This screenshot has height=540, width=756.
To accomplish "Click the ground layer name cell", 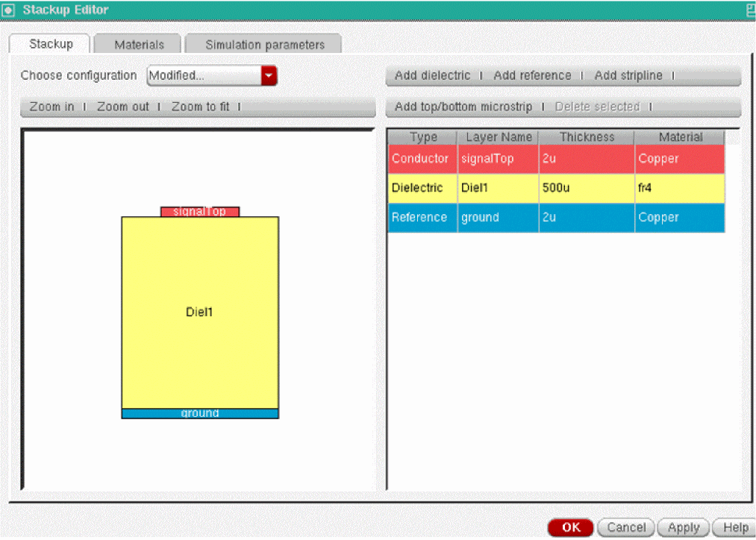I will pos(498,218).
